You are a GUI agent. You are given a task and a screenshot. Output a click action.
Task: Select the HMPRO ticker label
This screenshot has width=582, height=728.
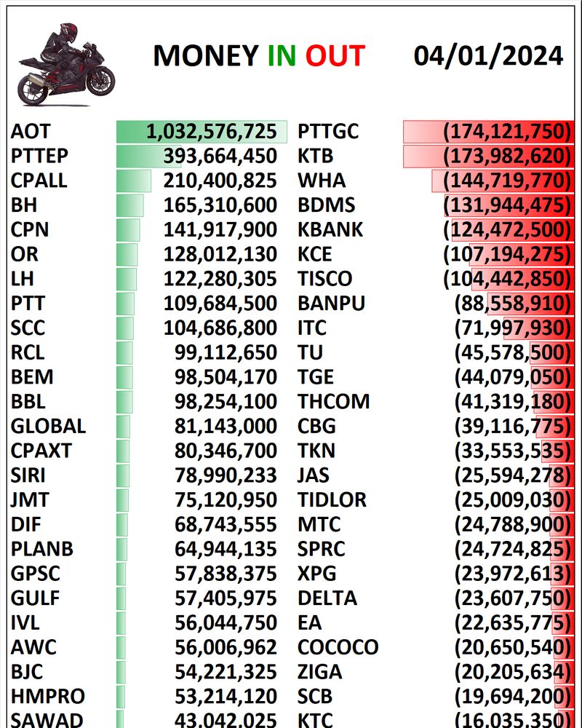coord(47,697)
